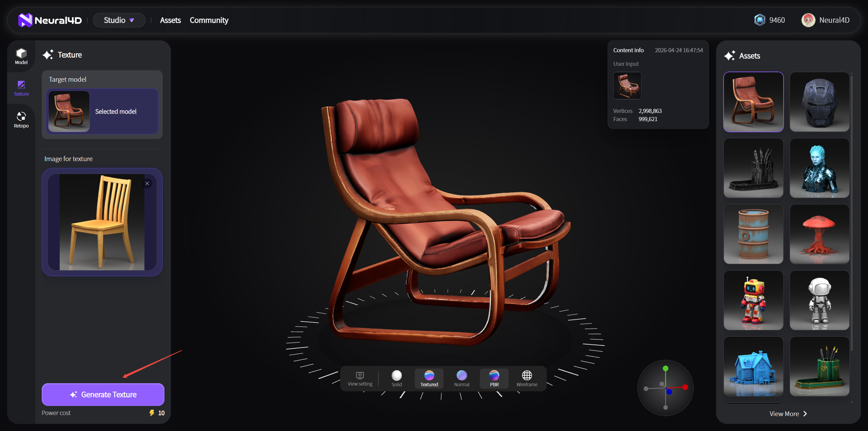Click the Neural4D username text
The height and width of the screenshot is (431, 868).
pyautogui.click(x=834, y=20)
